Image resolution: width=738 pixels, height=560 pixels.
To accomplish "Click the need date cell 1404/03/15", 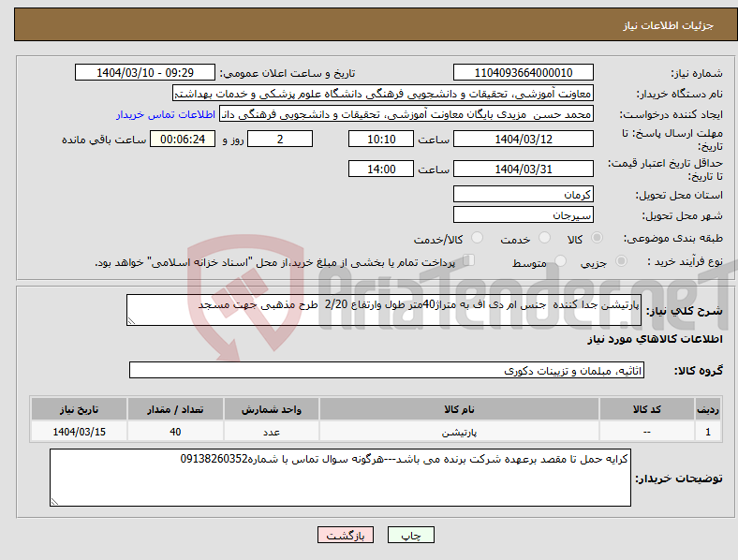I will (x=79, y=432).
